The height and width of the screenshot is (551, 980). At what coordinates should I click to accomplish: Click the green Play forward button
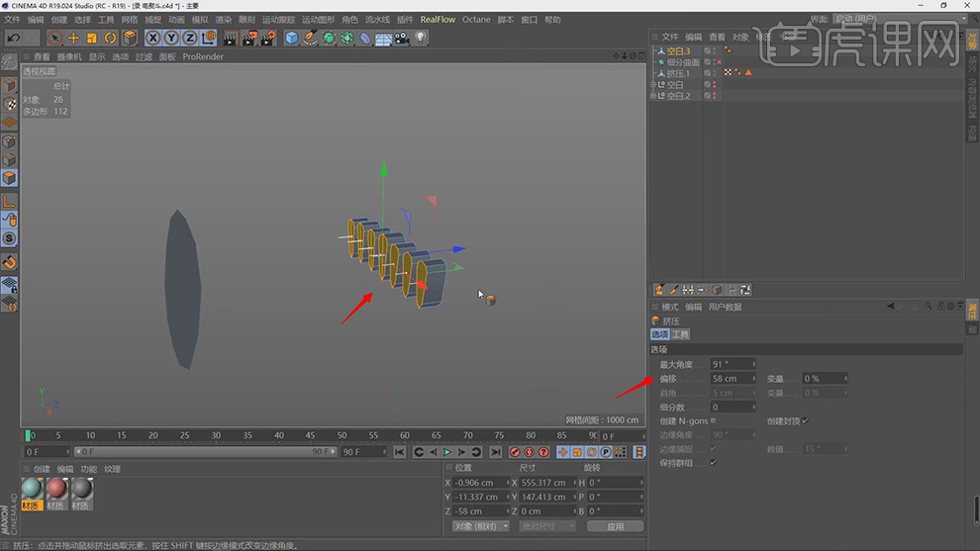pyautogui.click(x=446, y=452)
